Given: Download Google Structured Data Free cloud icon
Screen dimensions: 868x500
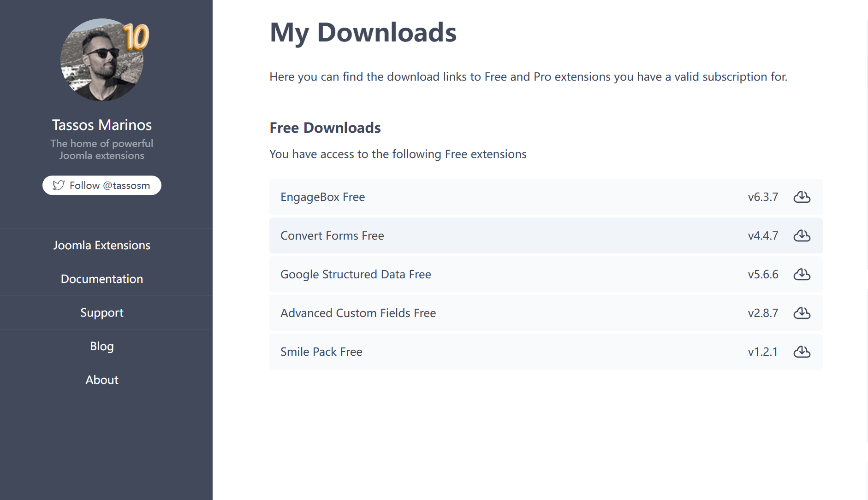Looking at the screenshot, I should click(x=802, y=274).
